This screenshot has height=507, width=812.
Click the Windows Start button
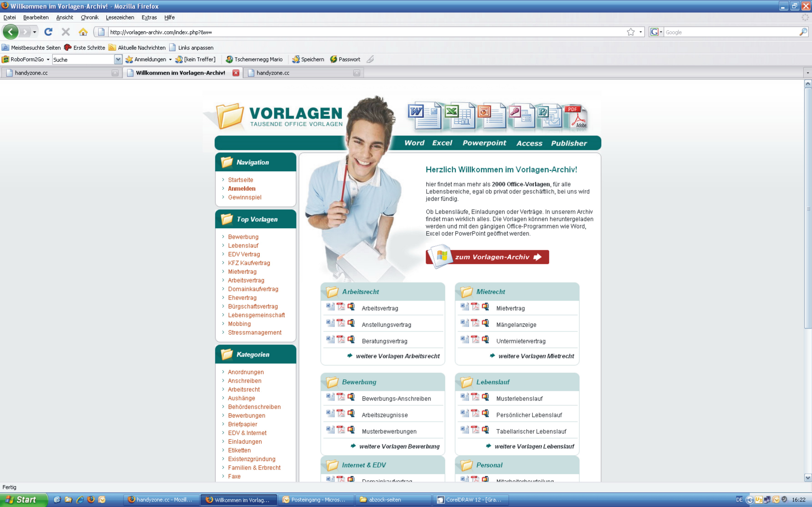click(x=23, y=500)
